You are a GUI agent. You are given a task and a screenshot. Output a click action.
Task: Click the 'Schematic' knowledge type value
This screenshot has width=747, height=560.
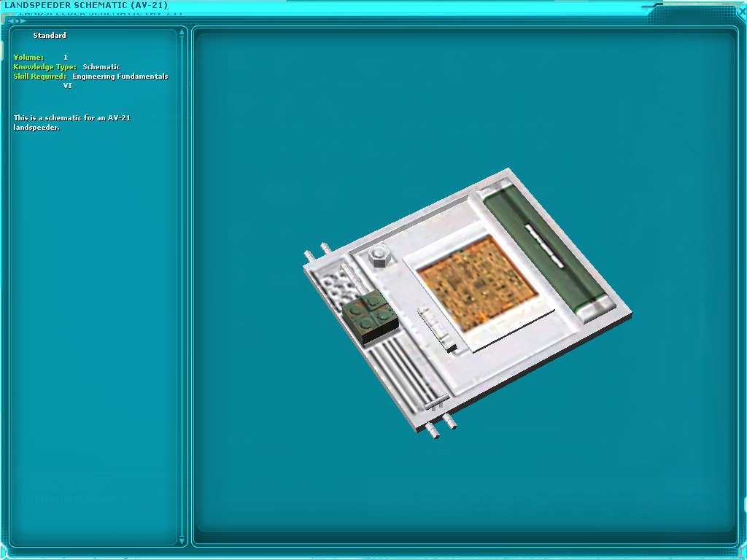tap(101, 66)
